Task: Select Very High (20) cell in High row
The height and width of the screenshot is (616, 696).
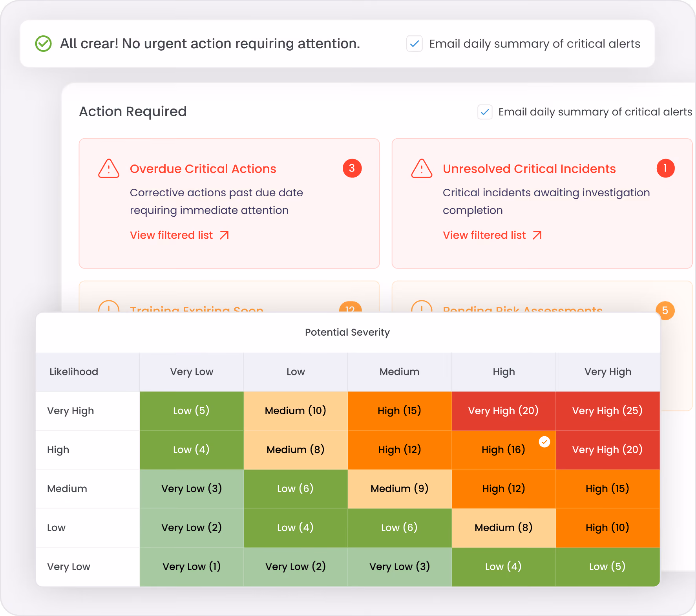Action: (608, 450)
